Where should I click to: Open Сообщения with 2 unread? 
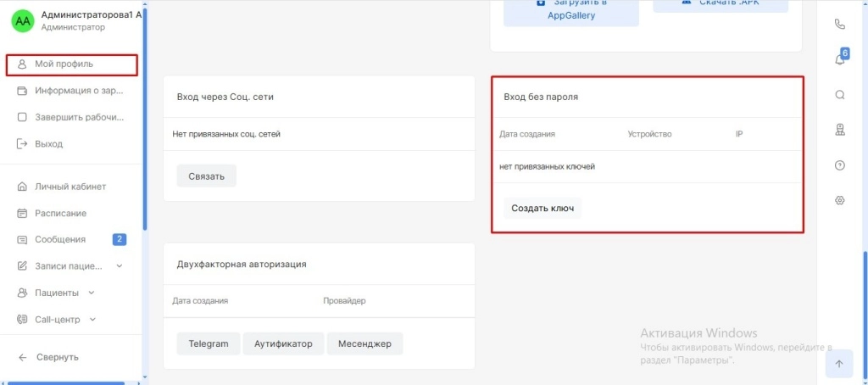pyautogui.click(x=60, y=239)
